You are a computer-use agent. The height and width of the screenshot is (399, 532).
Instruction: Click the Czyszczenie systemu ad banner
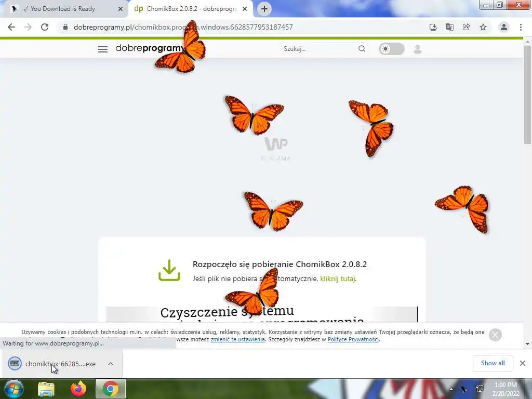tap(262, 314)
